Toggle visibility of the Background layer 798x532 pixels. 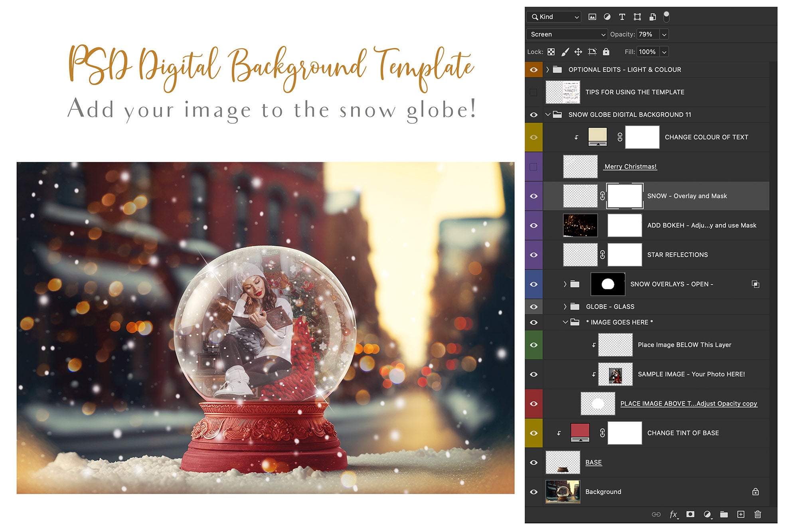click(534, 491)
